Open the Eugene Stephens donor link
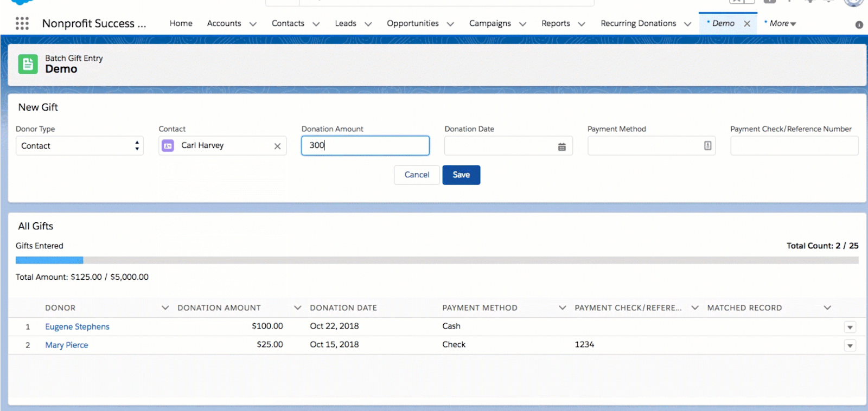 point(77,326)
